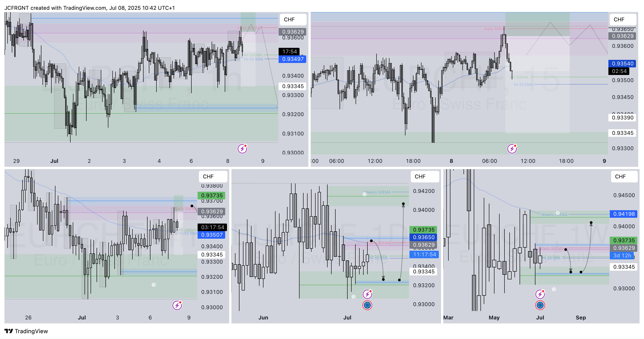Click the Daily 50EMA label on the daily chart
Screen dimensions: 644x339
click(379, 243)
